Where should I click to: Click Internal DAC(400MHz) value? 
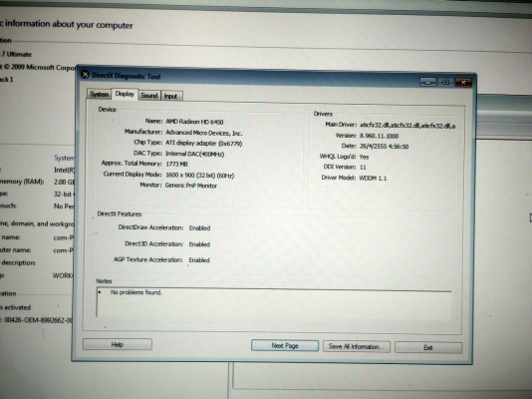(194, 154)
